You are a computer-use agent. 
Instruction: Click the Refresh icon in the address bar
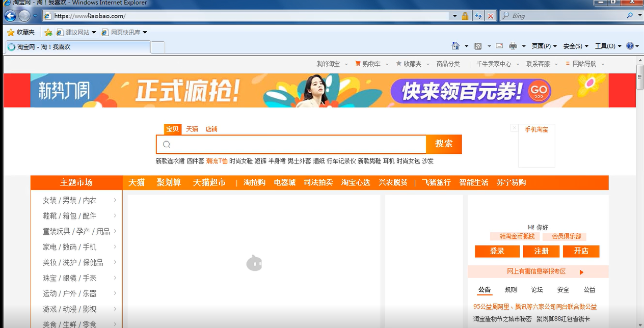[478, 16]
